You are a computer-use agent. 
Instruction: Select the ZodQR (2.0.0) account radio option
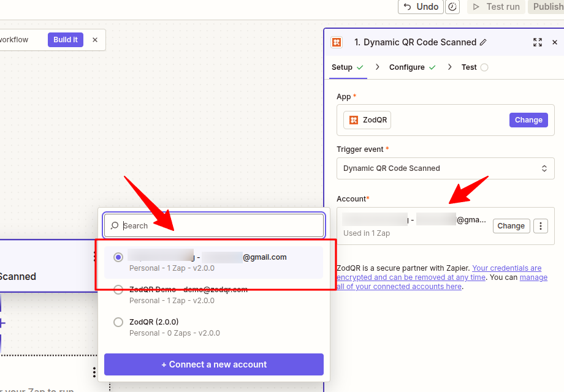(x=118, y=322)
